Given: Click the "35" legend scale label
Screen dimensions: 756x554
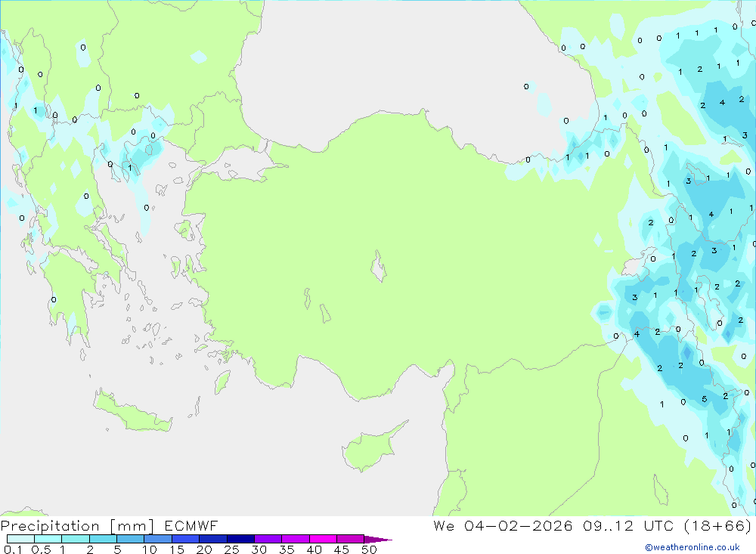Looking at the screenshot, I should tap(287, 549).
